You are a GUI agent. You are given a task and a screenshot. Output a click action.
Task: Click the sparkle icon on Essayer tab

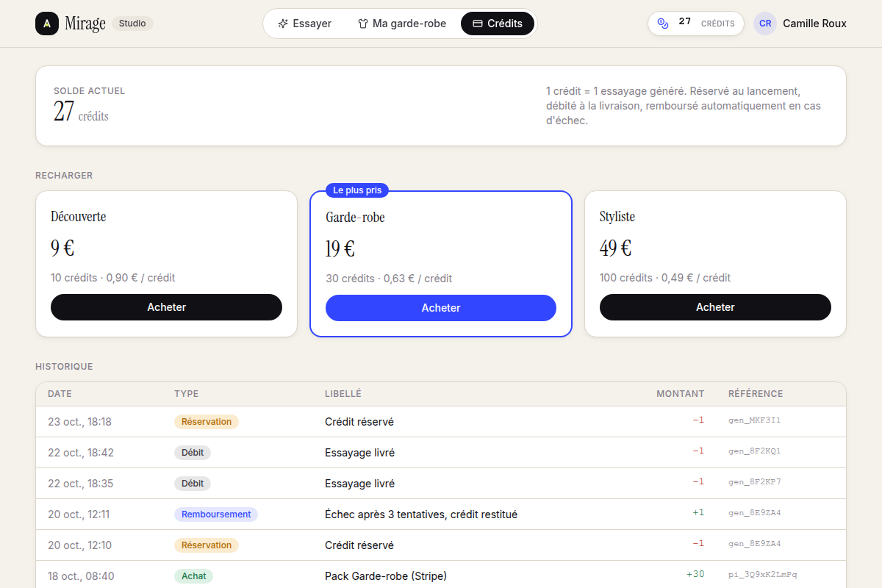[x=283, y=24]
